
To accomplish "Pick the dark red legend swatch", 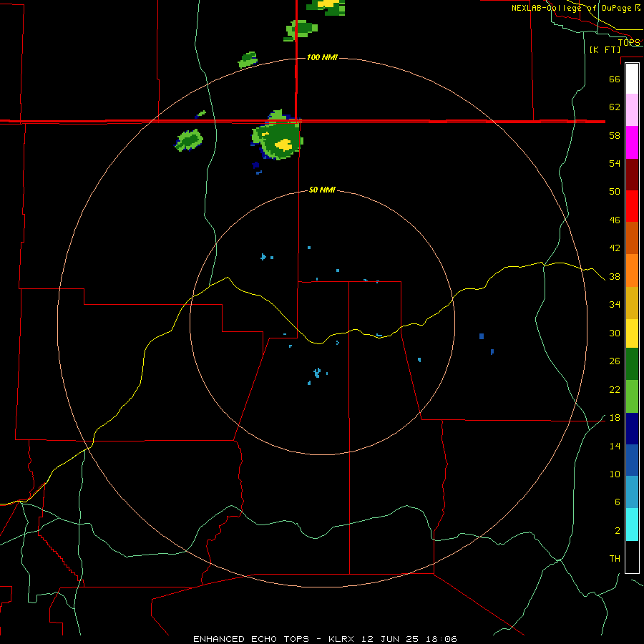I will (632, 175).
